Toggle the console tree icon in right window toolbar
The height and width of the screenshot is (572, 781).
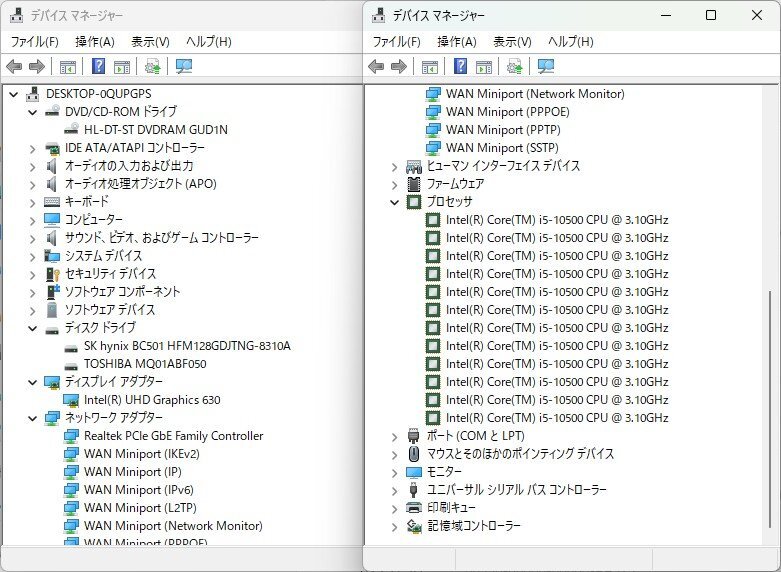pyautogui.click(x=430, y=66)
